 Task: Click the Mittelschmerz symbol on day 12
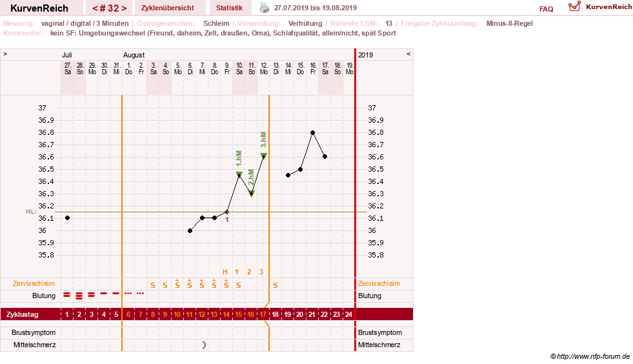point(204,345)
